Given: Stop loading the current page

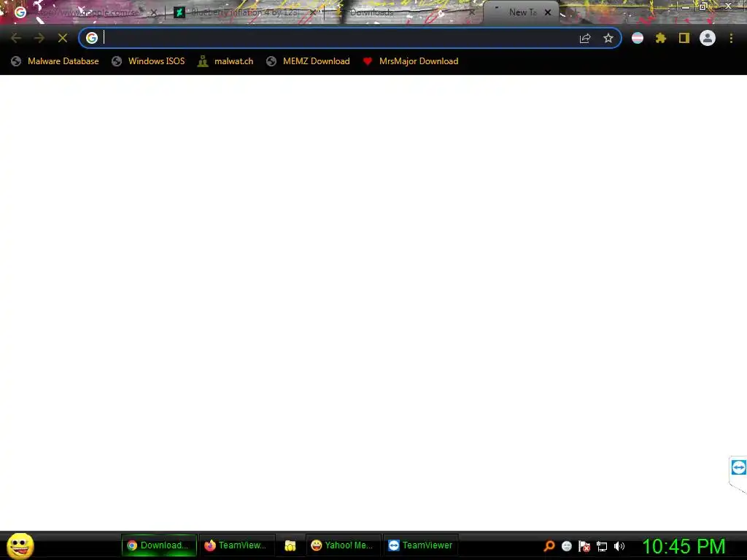Looking at the screenshot, I should click(63, 38).
